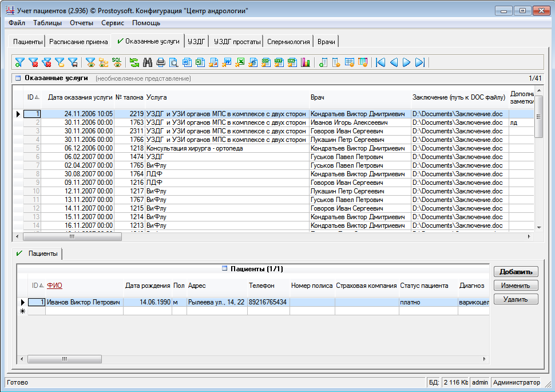Click horizontal scrollbar of services table
The image size is (555, 392).
point(72,236)
